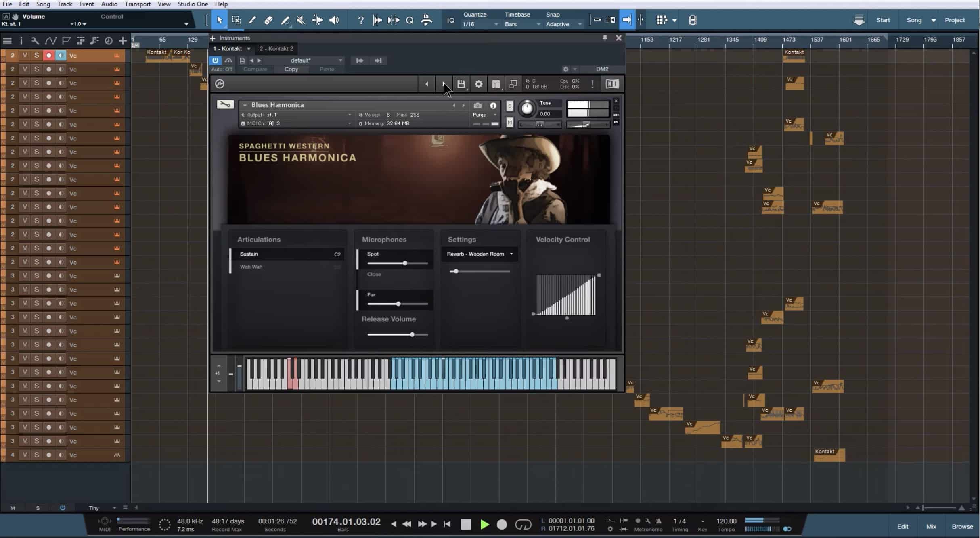Select the Mute tool
The width and height of the screenshot is (980, 538).
tap(301, 20)
